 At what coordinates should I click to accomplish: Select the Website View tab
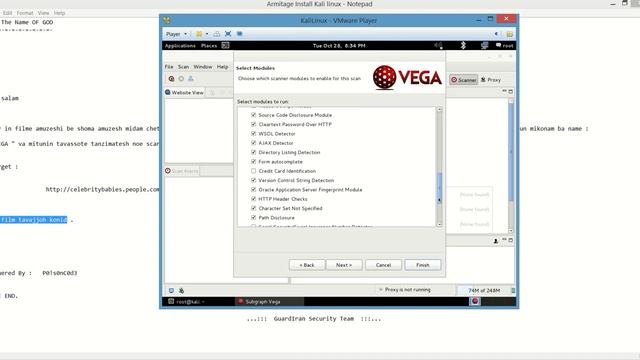point(184,93)
